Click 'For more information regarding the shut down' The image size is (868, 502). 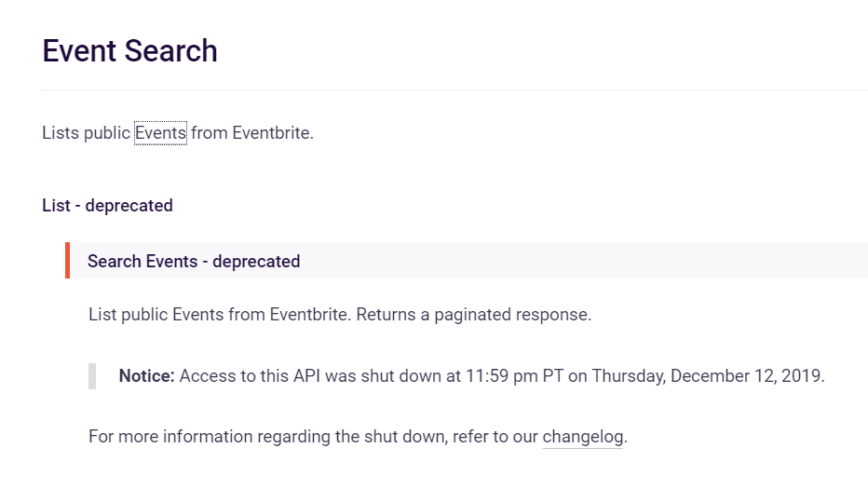(x=268, y=437)
